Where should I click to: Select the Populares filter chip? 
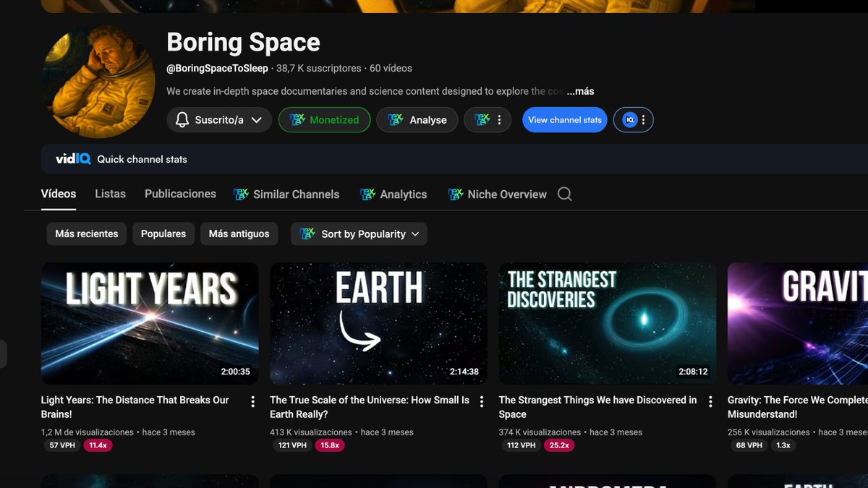[x=163, y=234]
